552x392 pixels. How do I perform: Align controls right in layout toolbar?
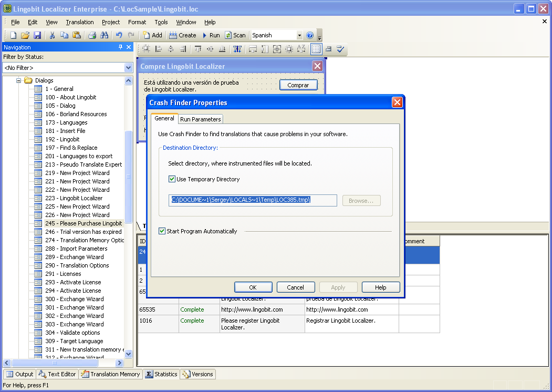click(x=183, y=49)
